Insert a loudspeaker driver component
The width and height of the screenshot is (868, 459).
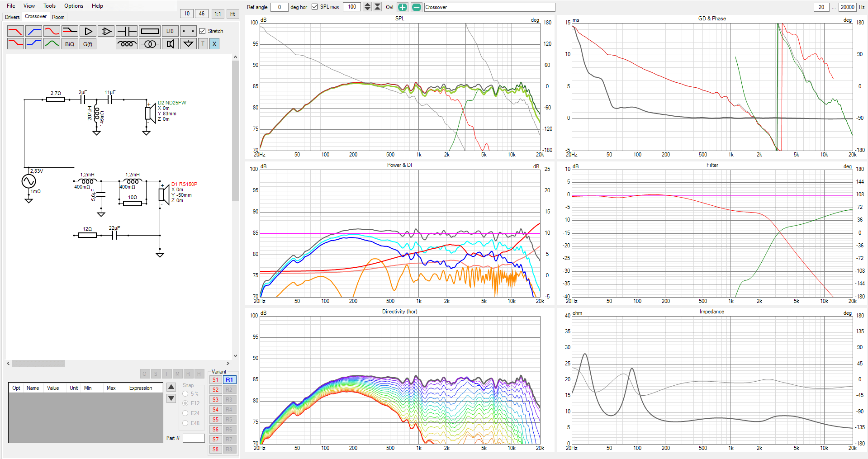[x=170, y=44]
